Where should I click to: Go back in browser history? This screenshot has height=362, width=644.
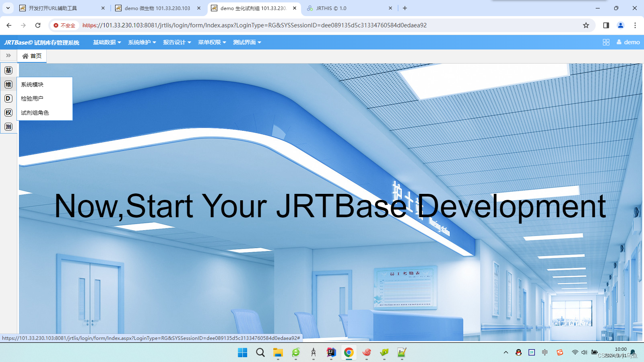[x=9, y=25]
